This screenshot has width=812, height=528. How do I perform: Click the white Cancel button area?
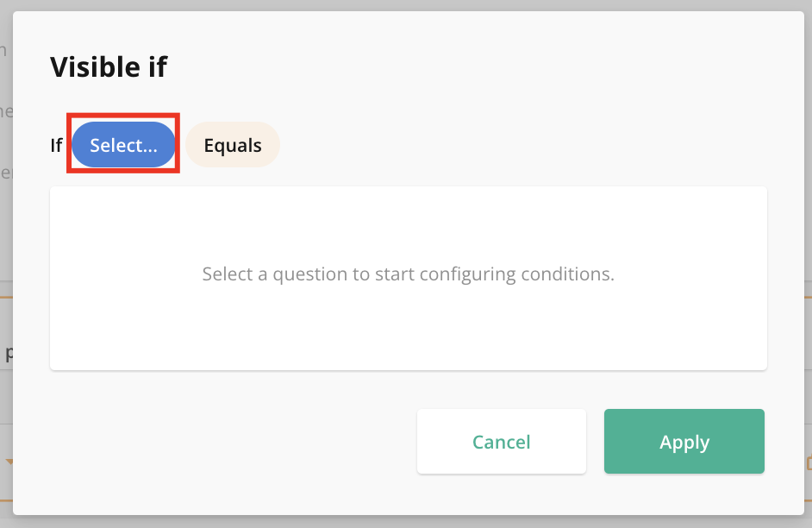(x=501, y=441)
